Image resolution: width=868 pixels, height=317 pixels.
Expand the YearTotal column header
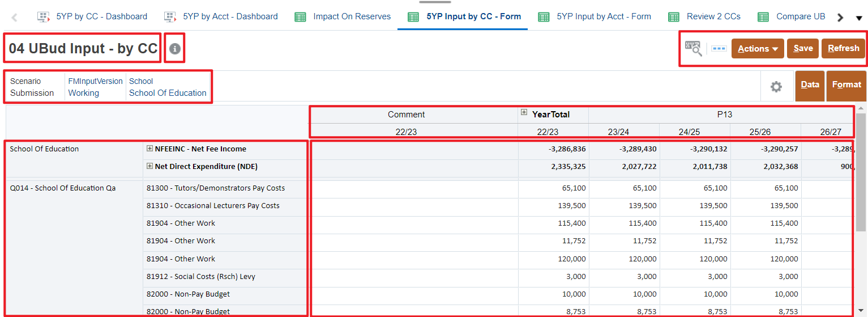[524, 113]
